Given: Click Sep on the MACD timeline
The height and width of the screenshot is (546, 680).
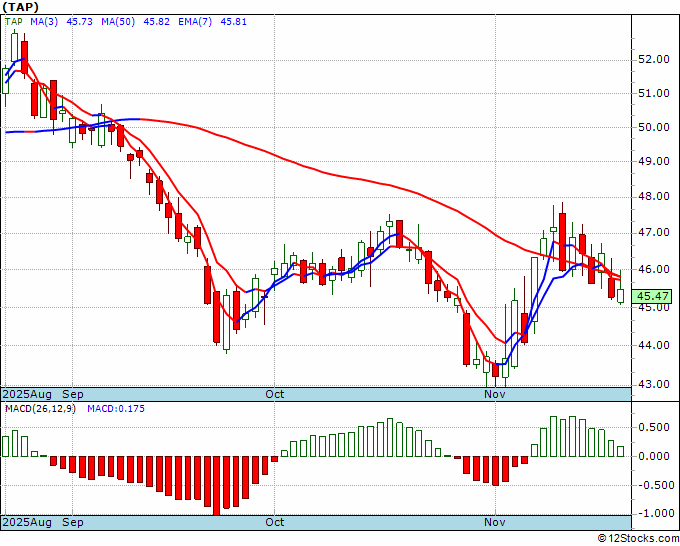Looking at the screenshot, I should pyautogui.click(x=73, y=522).
